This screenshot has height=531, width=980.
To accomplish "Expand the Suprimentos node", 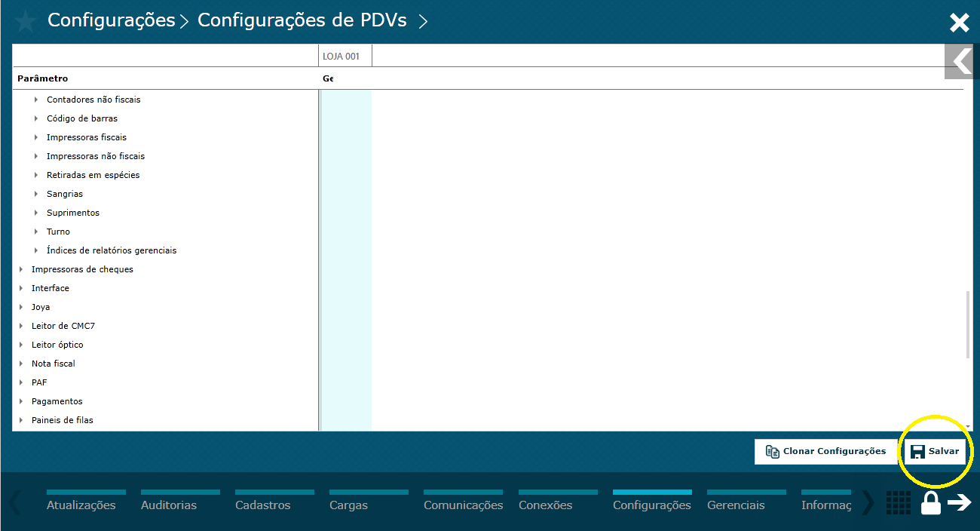I will click(35, 213).
